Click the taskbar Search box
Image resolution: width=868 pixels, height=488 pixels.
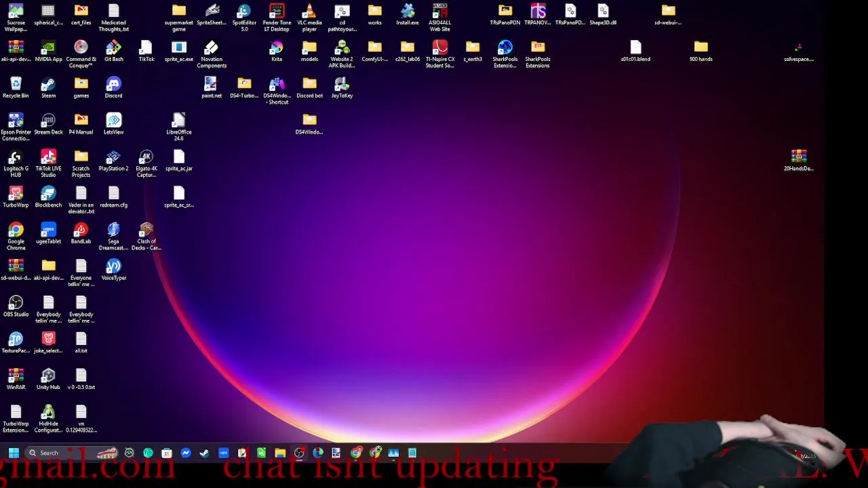(71, 453)
